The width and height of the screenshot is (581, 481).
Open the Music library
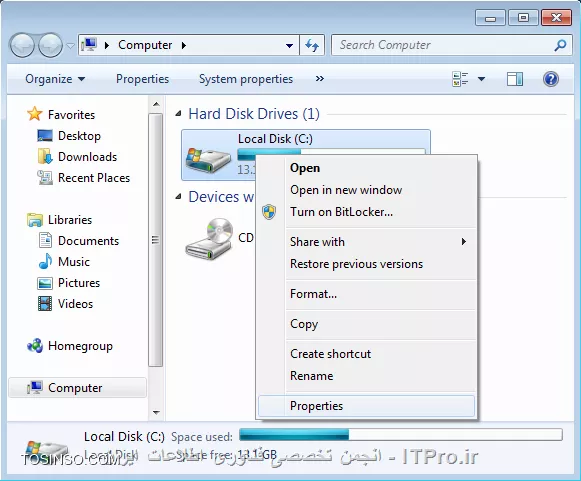click(74, 262)
